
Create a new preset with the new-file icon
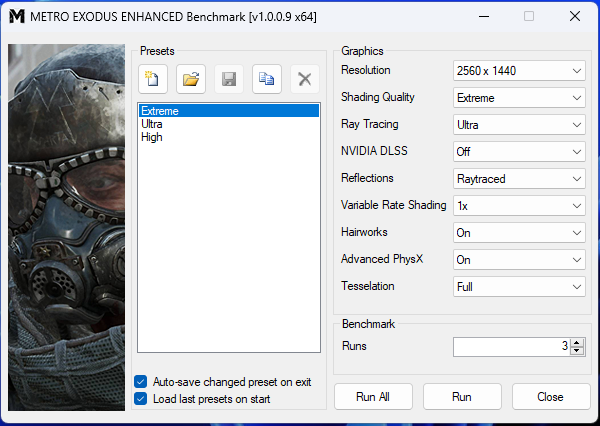pyautogui.click(x=153, y=79)
